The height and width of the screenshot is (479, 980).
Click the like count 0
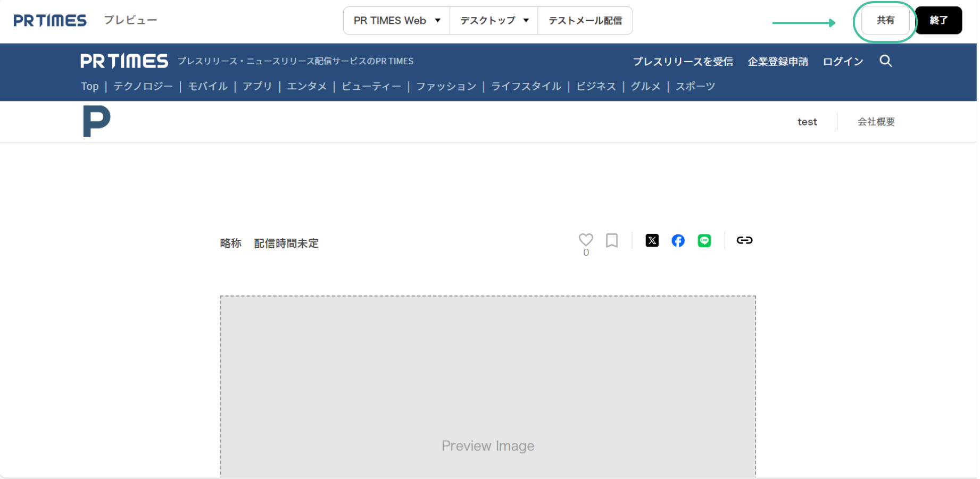pyautogui.click(x=586, y=253)
